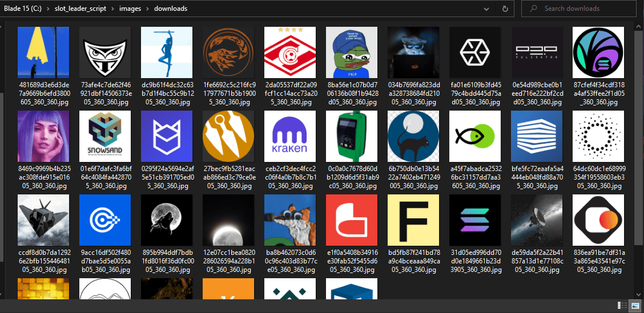Select the white hexagon logo thumbnail
Viewport: 644px width, 313px height.
475,52
